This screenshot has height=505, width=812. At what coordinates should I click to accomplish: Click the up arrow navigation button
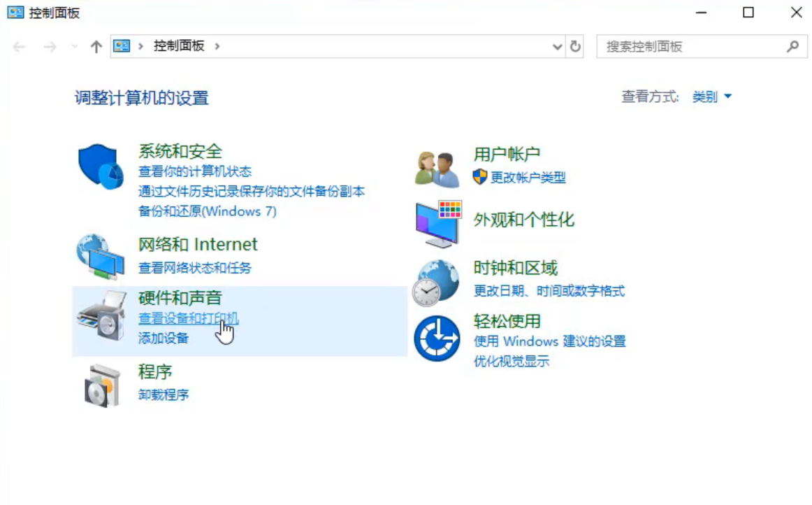tap(96, 46)
